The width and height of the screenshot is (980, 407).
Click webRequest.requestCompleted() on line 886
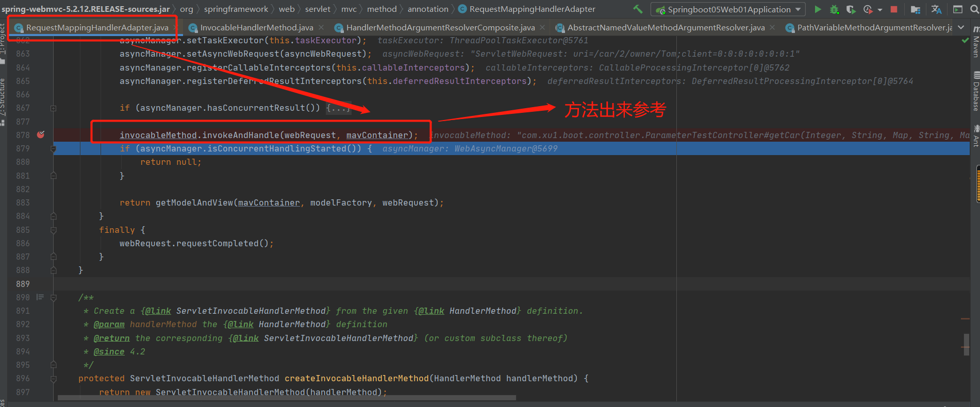click(x=194, y=244)
